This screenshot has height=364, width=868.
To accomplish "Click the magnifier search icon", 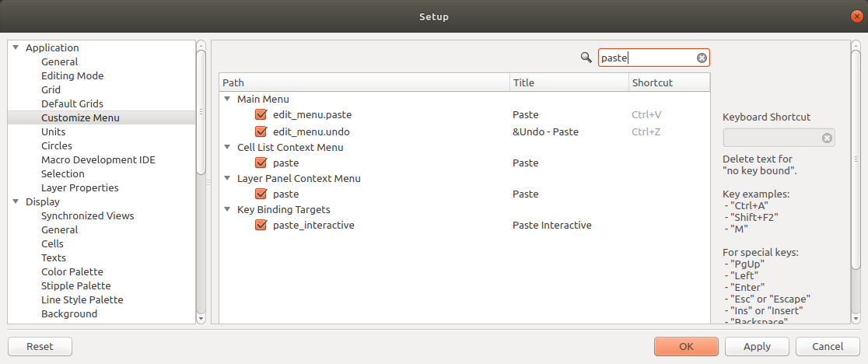I will click(x=586, y=58).
